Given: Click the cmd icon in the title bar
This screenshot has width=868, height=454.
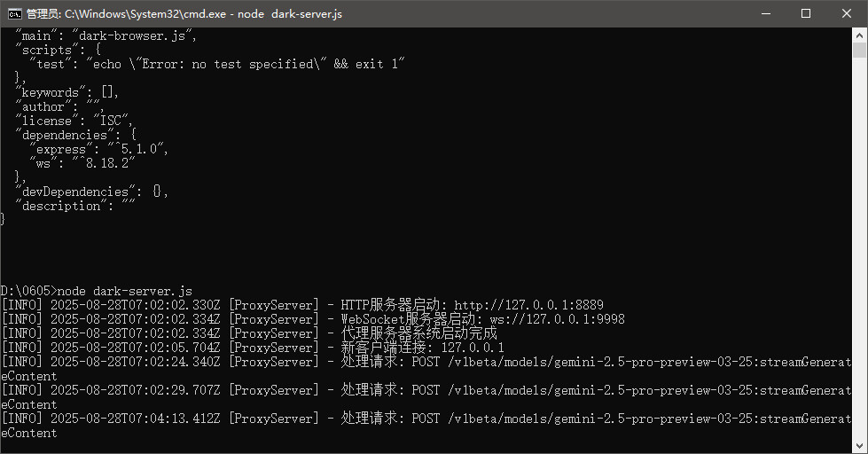Looking at the screenshot, I should coord(15,13).
